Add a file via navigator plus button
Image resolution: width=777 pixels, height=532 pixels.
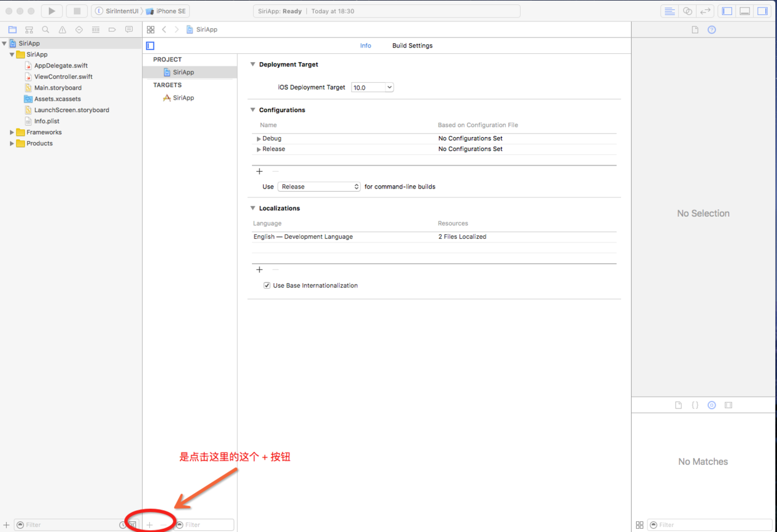(6, 525)
